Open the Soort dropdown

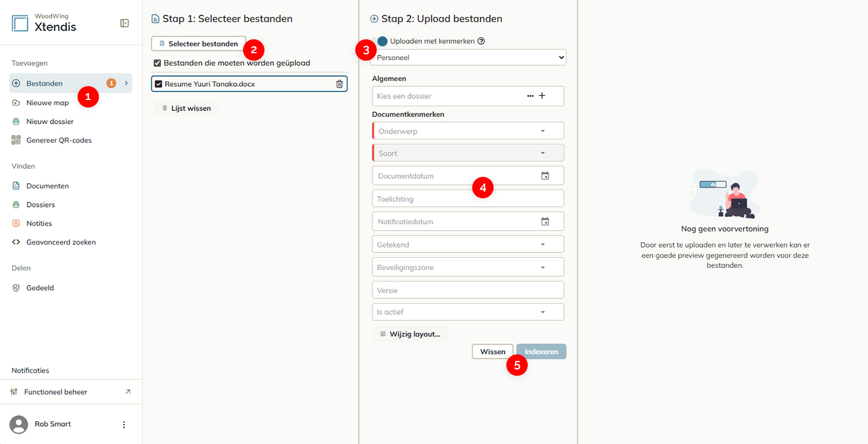(x=468, y=153)
